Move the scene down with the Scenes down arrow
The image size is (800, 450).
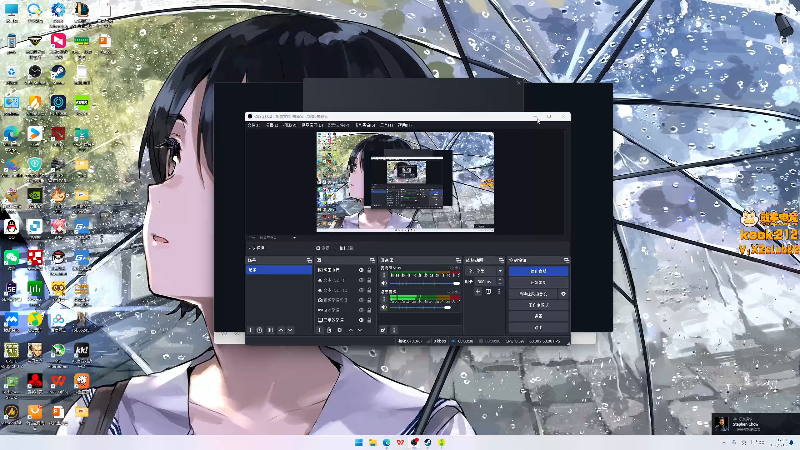pyautogui.click(x=290, y=330)
